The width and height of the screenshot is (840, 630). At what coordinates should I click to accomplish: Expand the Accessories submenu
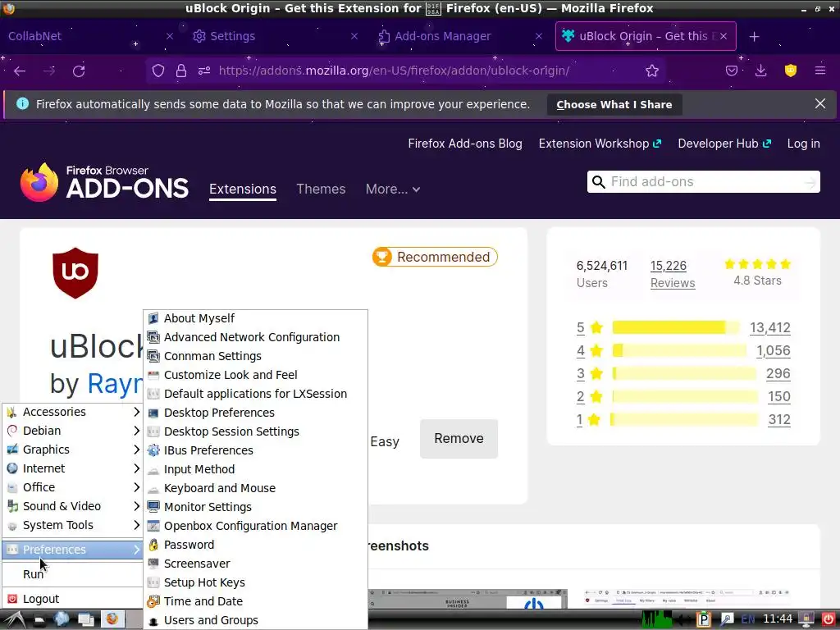pos(72,412)
